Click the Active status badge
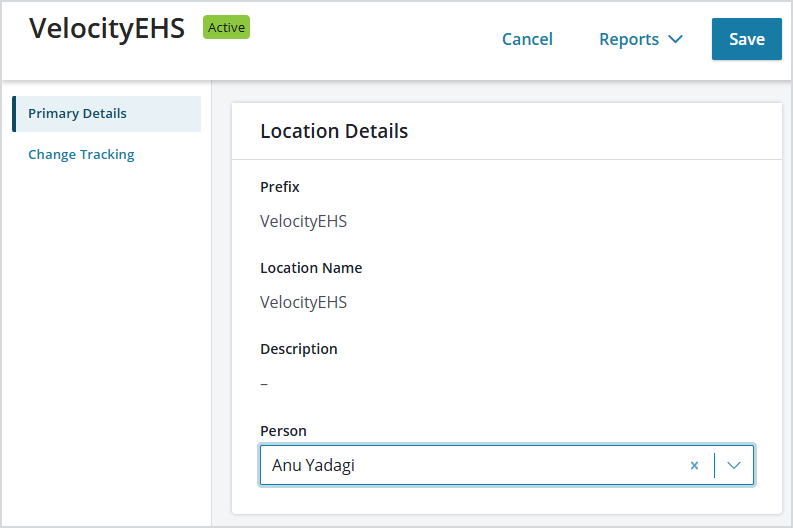The width and height of the screenshot is (793, 528). (227, 27)
